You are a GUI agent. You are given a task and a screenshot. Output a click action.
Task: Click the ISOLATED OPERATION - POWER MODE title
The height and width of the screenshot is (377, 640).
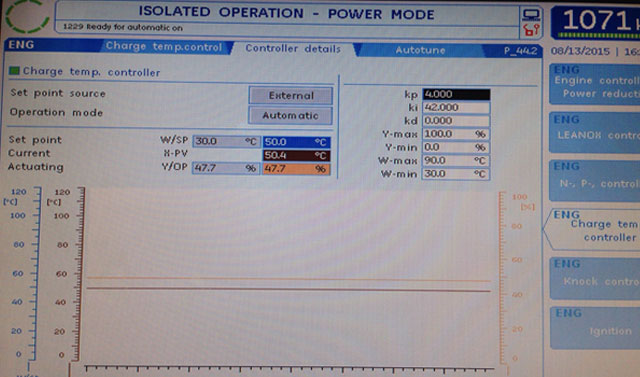(287, 13)
